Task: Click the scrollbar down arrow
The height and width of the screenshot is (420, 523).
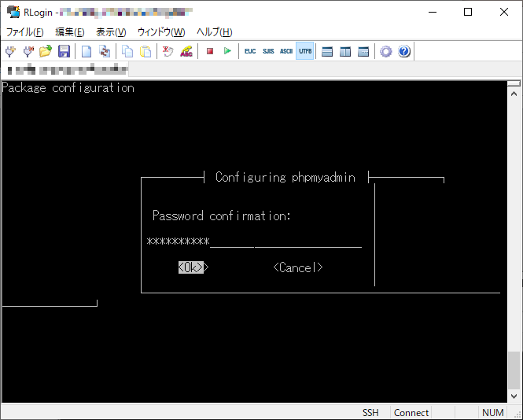Action: click(x=514, y=396)
